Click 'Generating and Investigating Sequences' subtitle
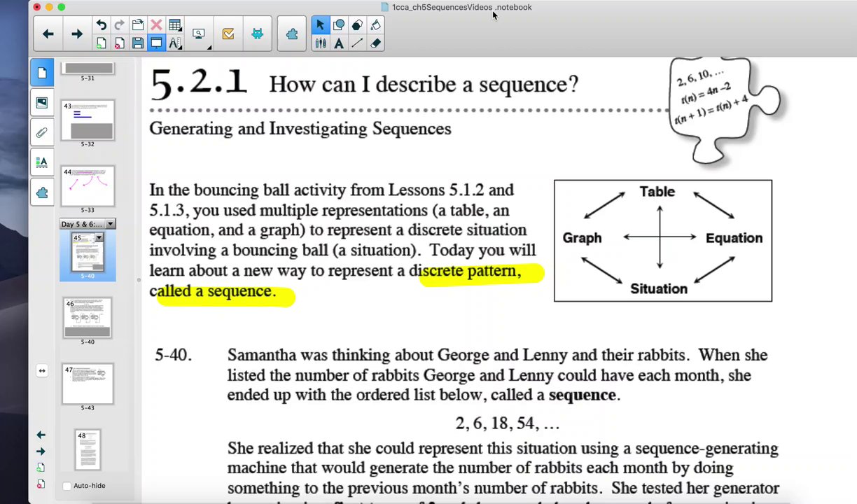The height and width of the screenshot is (504, 857). 300,129
